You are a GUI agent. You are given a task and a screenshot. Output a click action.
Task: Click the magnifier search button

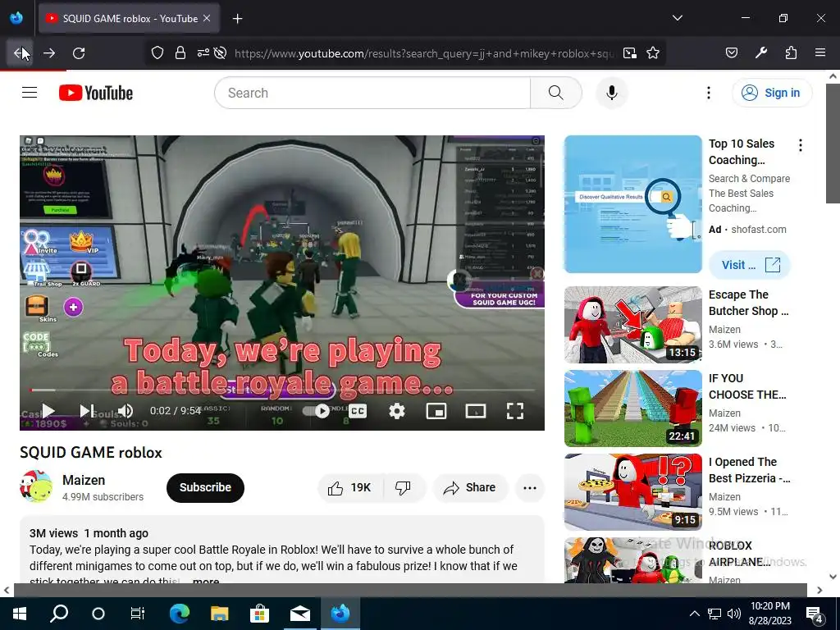tap(556, 93)
